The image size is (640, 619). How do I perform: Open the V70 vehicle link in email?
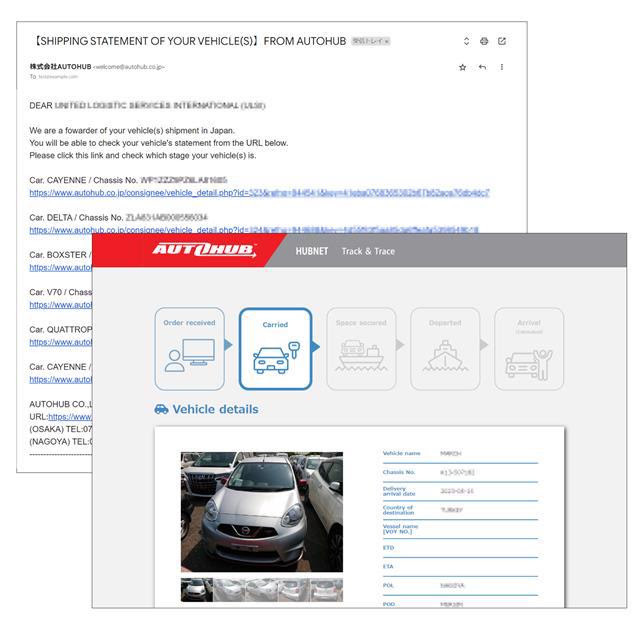pos(61,305)
